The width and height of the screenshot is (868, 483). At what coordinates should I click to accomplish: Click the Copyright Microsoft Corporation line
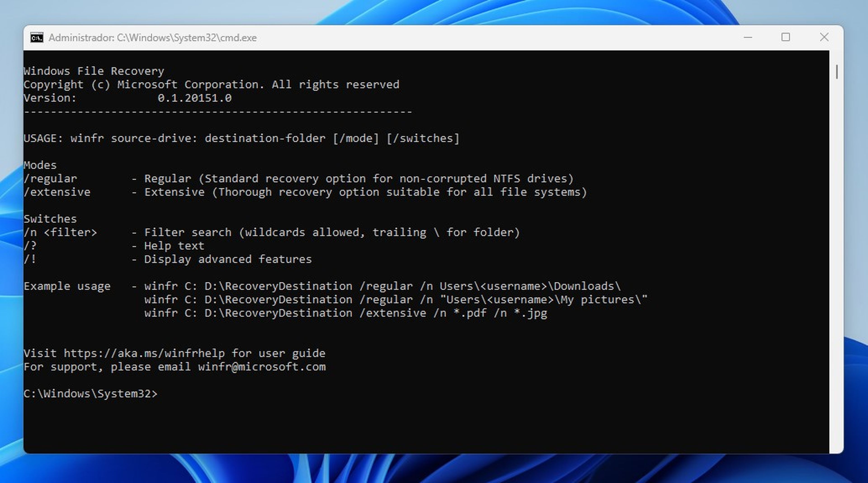click(211, 85)
